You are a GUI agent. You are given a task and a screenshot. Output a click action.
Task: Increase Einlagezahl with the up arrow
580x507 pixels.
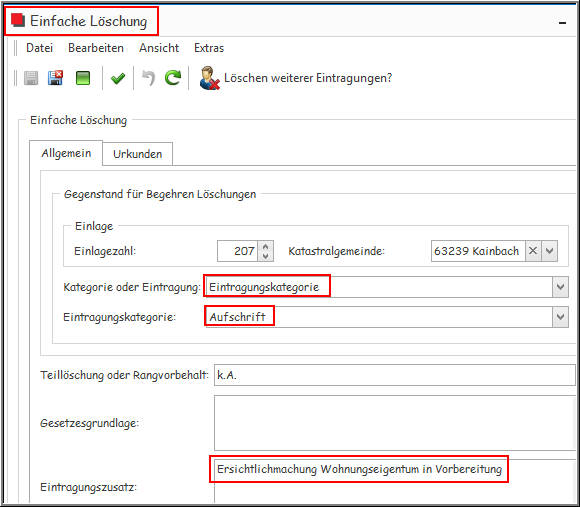(266, 246)
